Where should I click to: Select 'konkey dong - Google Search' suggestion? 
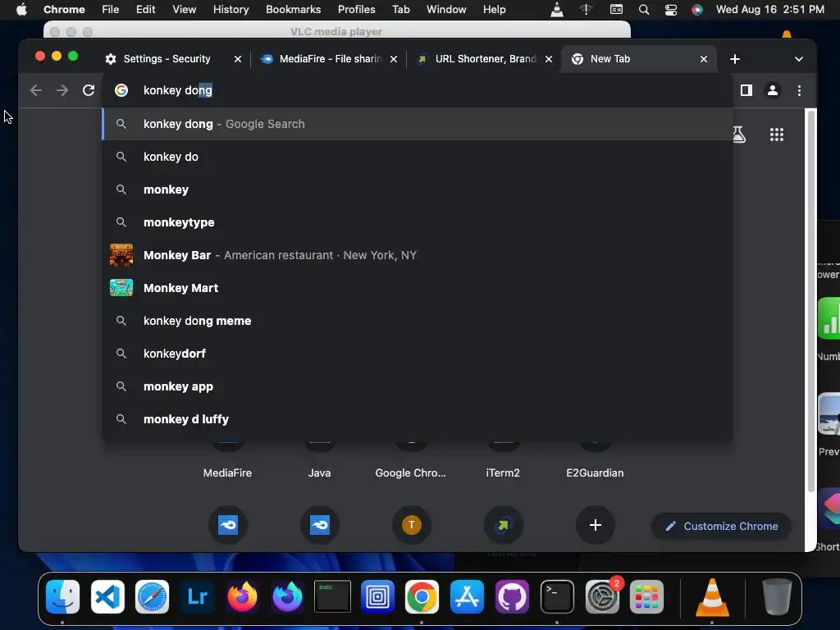point(418,124)
